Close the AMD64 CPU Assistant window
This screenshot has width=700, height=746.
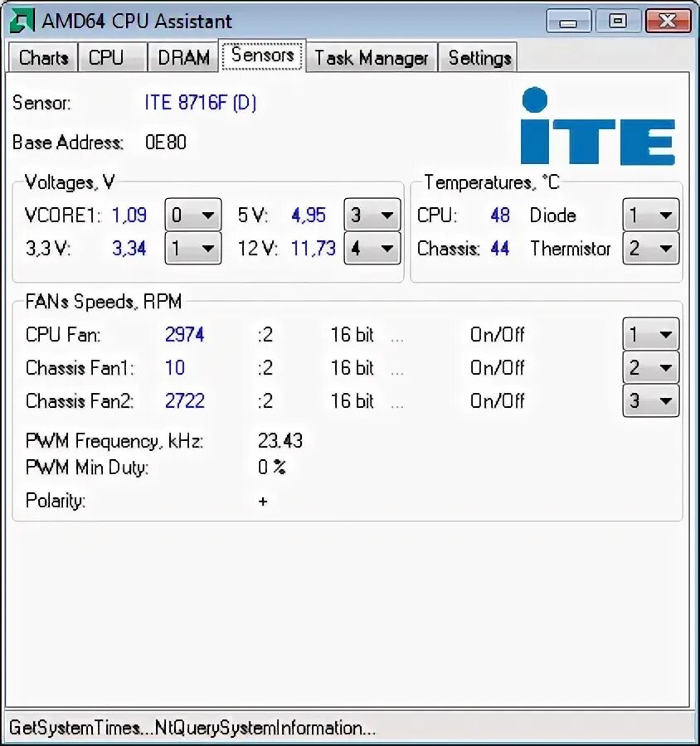tap(668, 22)
